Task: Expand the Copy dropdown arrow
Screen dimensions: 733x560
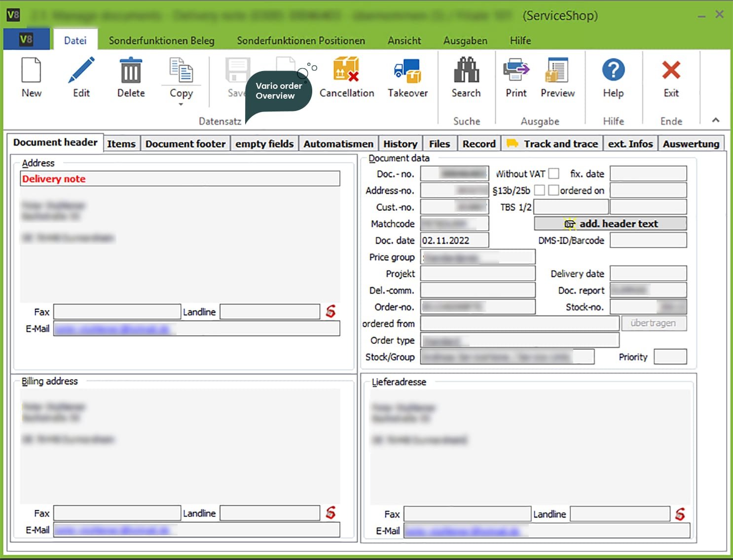Action: [x=181, y=105]
